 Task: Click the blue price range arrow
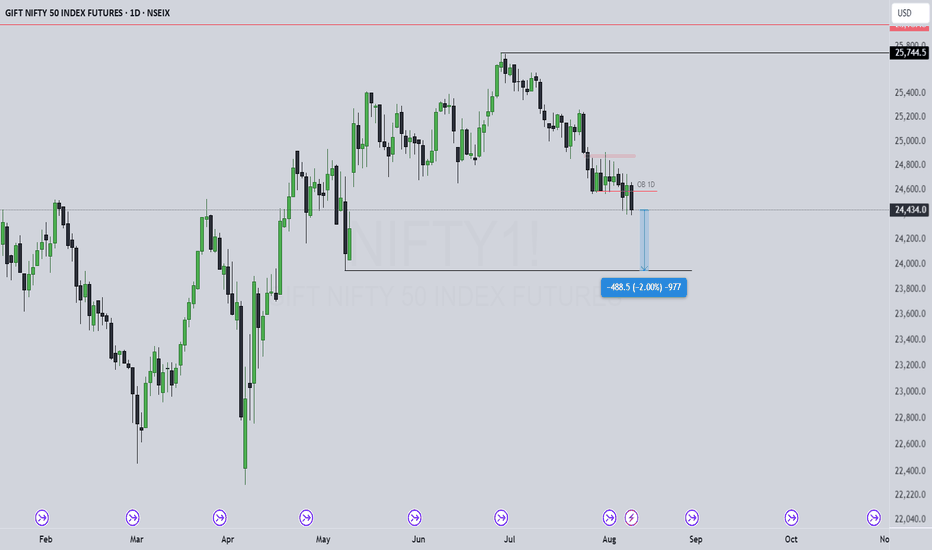pos(644,240)
